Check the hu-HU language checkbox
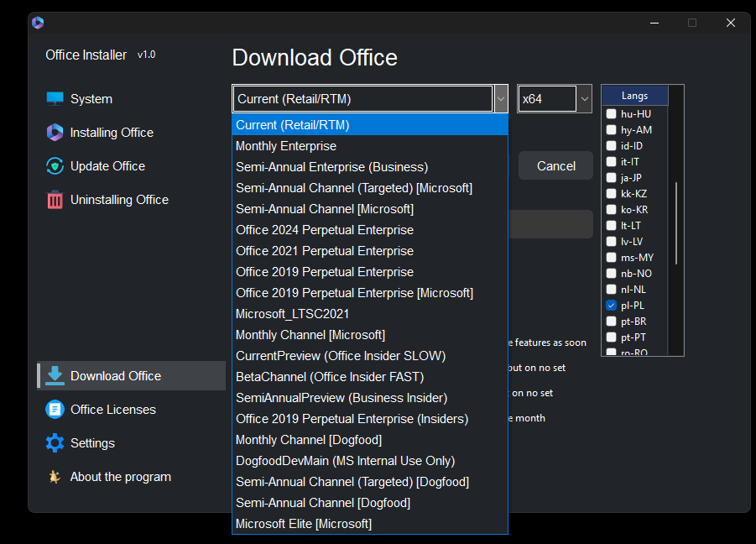The height and width of the screenshot is (544, 756). pyautogui.click(x=612, y=114)
